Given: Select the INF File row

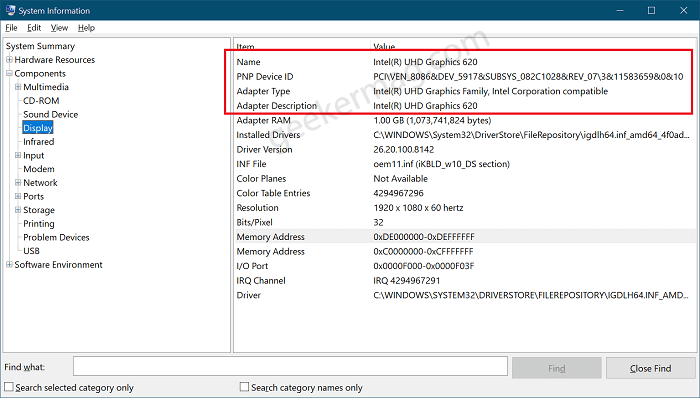Looking at the screenshot, I should pyautogui.click(x=465, y=164).
